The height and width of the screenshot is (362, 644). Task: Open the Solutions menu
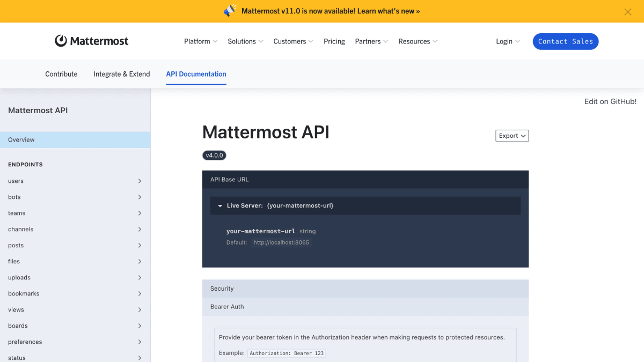245,41
